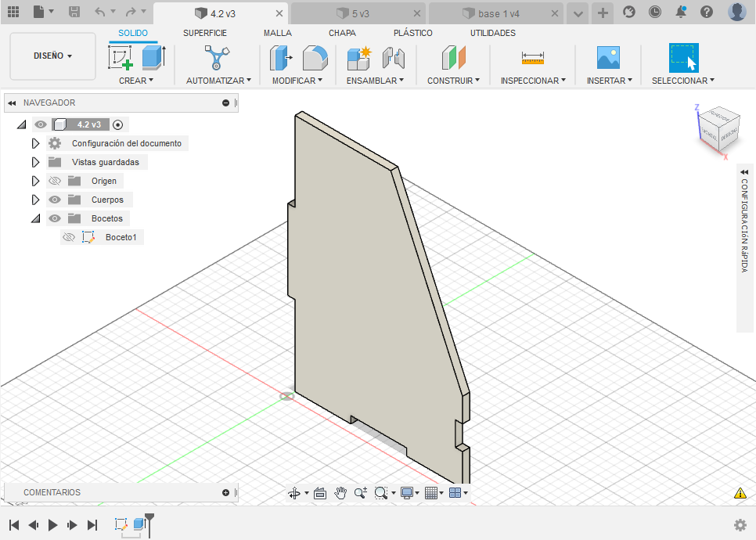
Task: Open the job status clock icon
Action: 655,12
